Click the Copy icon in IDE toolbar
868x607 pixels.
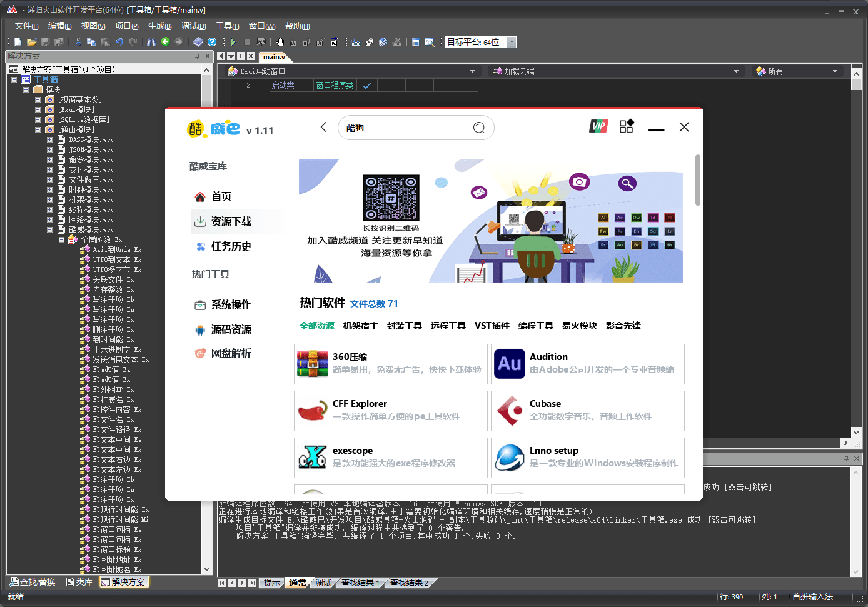click(91, 42)
